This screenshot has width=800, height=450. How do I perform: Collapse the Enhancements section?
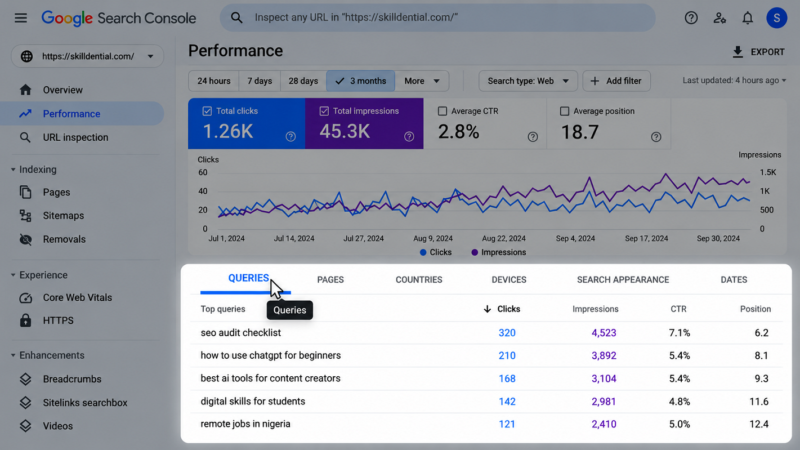click(x=13, y=355)
